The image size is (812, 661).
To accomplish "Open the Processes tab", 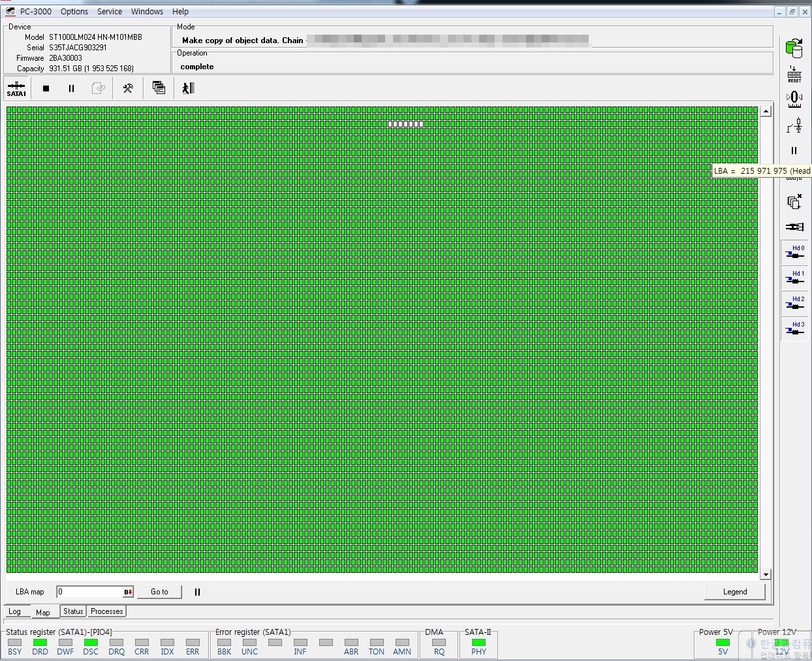I will [x=107, y=611].
